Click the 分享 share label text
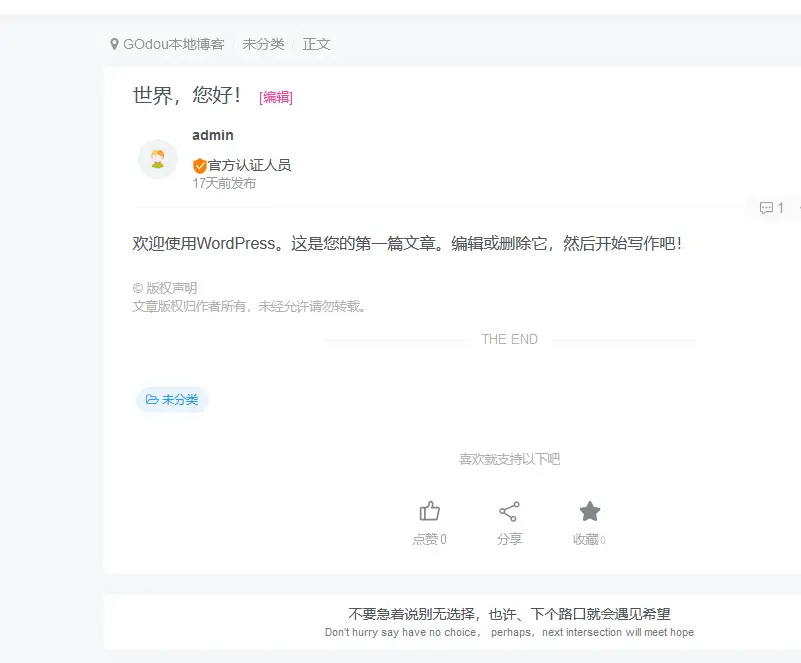Viewport: 801px width, 663px height. pyautogui.click(x=510, y=536)
